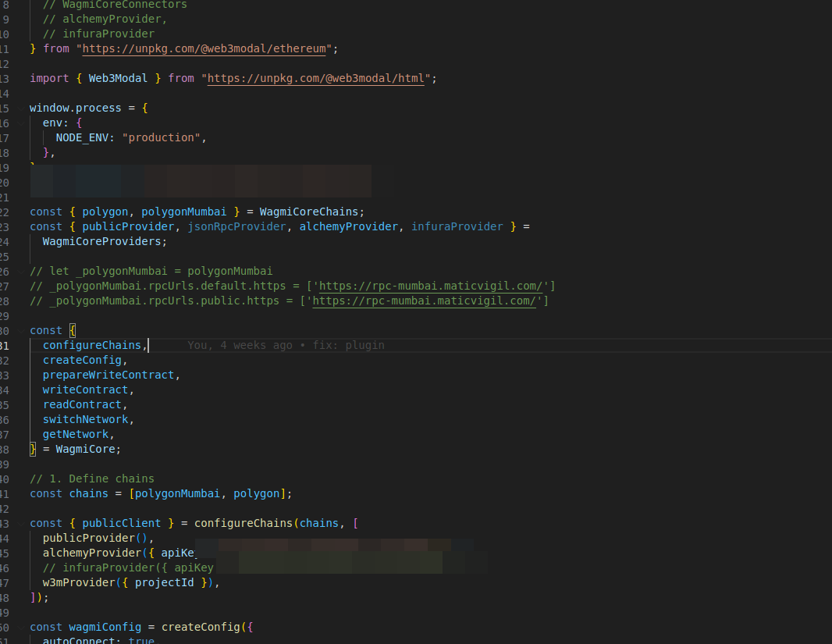
Task: Open the unpkg @web3modal/html URL
Action: (x=315, y=78)
